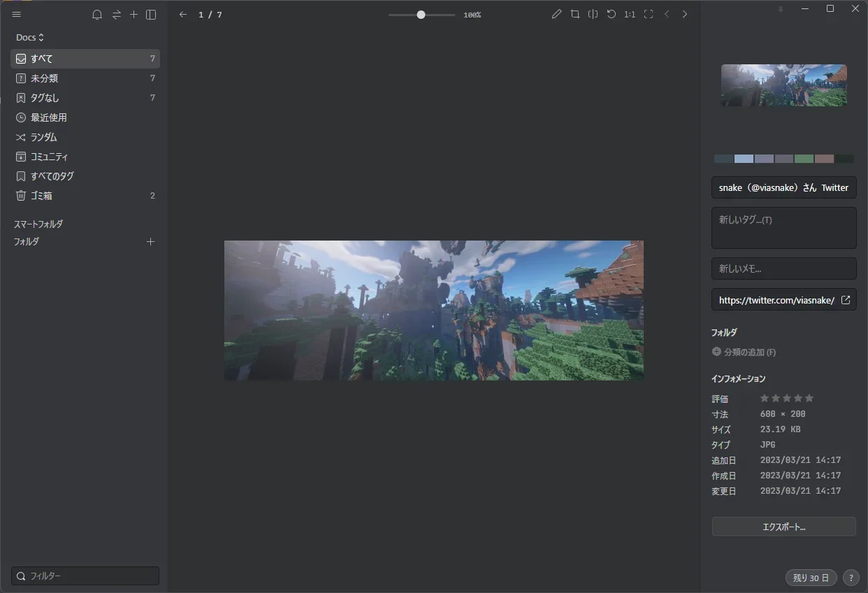Screen dimensions: 868x593
Task: Select the light blue color swatch
Action: tap(744, 159)
